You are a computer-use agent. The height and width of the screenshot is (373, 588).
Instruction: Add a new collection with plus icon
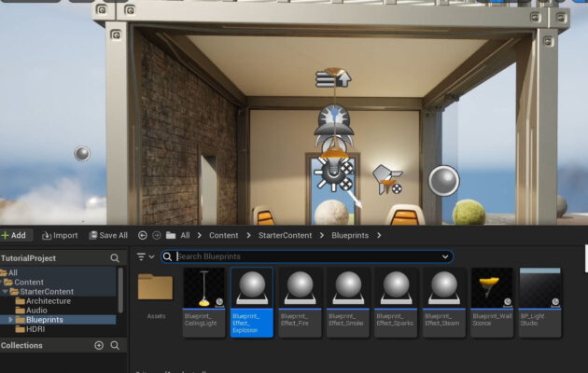click(99, 345)
